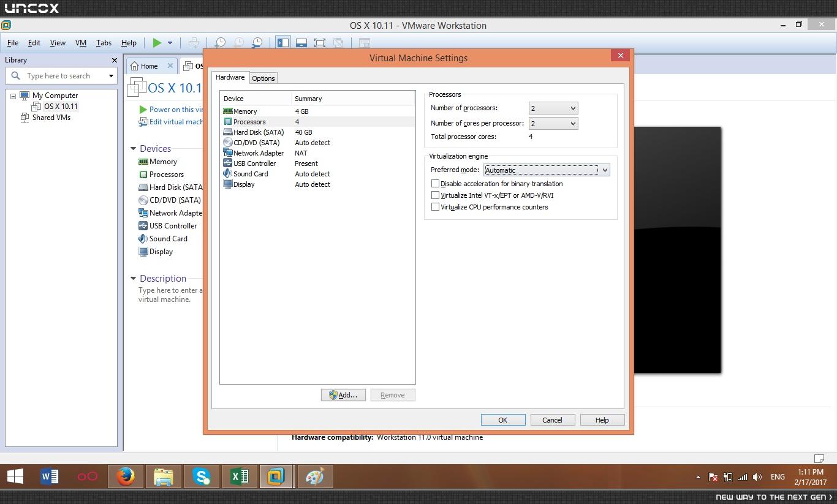
Task: Check Virtualize CPU performance counters
Action: click(435, 207)
